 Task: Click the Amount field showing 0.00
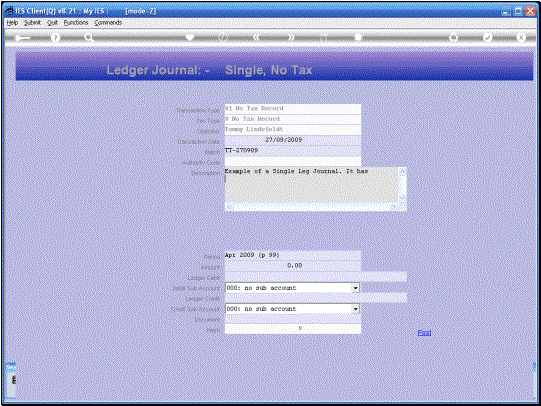click(x=293, y=265)
